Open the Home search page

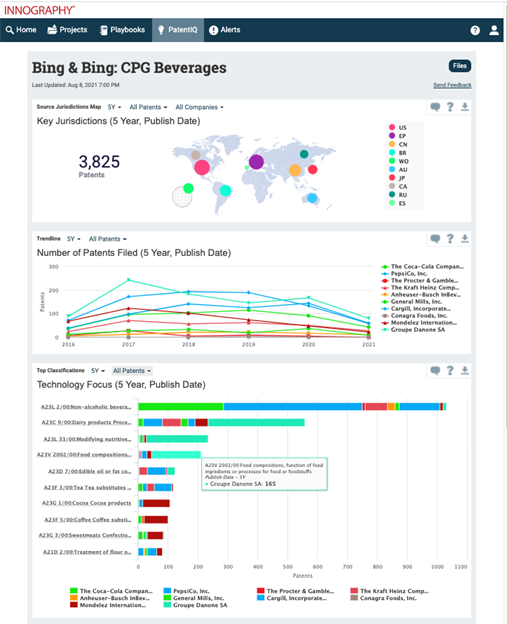point(21,30)
